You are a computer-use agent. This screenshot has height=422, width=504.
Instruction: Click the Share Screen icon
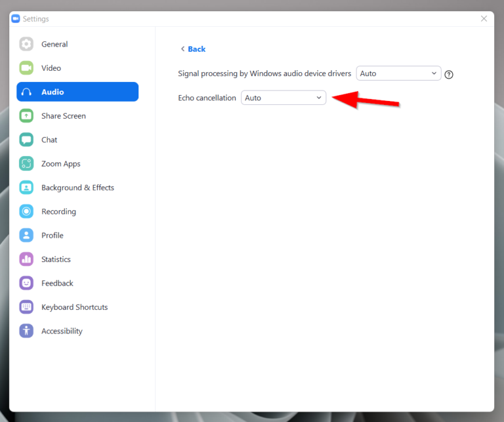pyautogui.click(x=26, y=116)
